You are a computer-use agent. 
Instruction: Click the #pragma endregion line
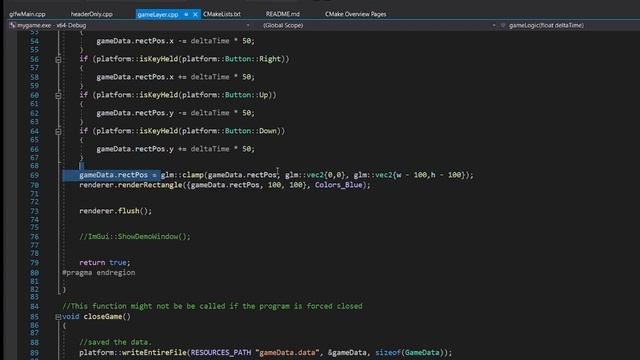[98, 273]
